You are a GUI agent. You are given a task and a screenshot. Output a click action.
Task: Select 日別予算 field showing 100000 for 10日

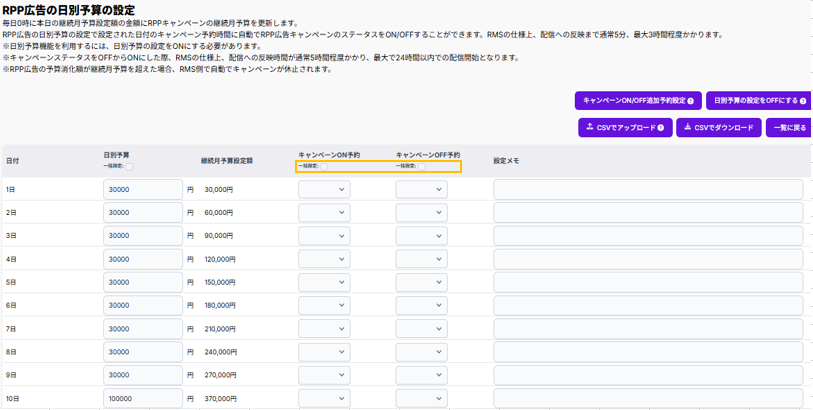(x=143, y=398)
